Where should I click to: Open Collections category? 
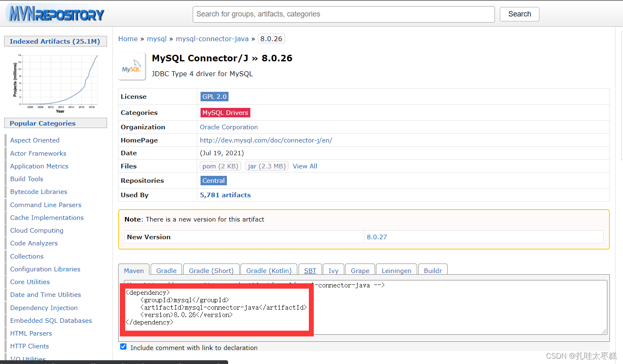point(27,256)
